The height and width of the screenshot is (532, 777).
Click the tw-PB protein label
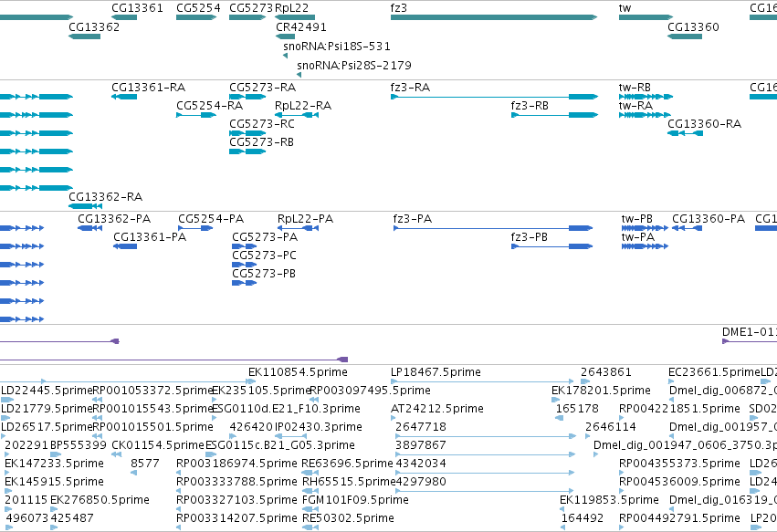tap(636, 218)
